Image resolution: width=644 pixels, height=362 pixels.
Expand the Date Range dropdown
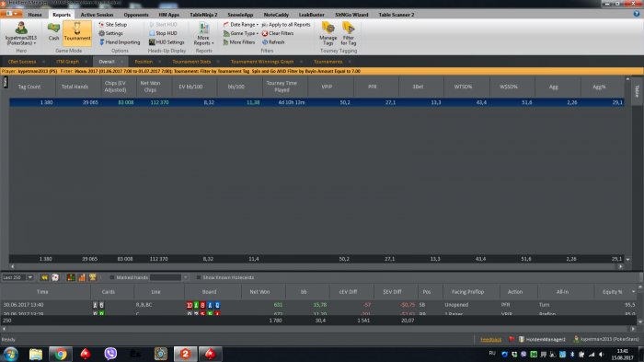pyautogui.click(x=241, y=25)
